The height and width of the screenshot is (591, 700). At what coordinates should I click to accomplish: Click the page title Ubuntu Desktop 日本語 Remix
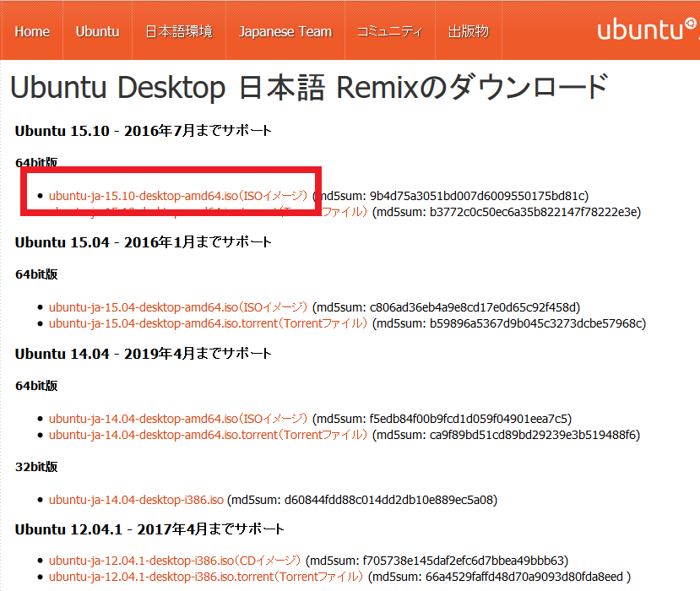click(x=308, y=87)
